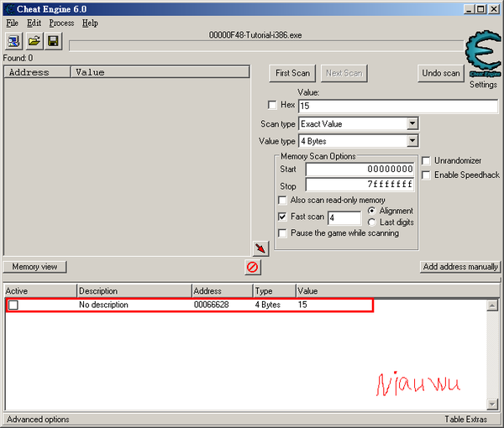The height and width of the screenshot is (428, 504).
Task: Check Also scan read-only memory
Action: [x=282, y=201]
